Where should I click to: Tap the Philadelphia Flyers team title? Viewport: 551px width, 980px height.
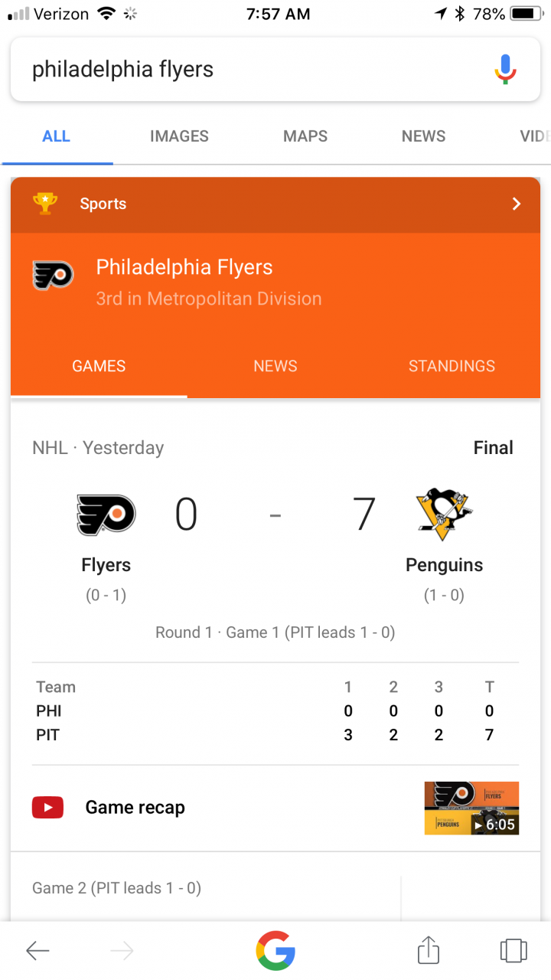point(184,267)
